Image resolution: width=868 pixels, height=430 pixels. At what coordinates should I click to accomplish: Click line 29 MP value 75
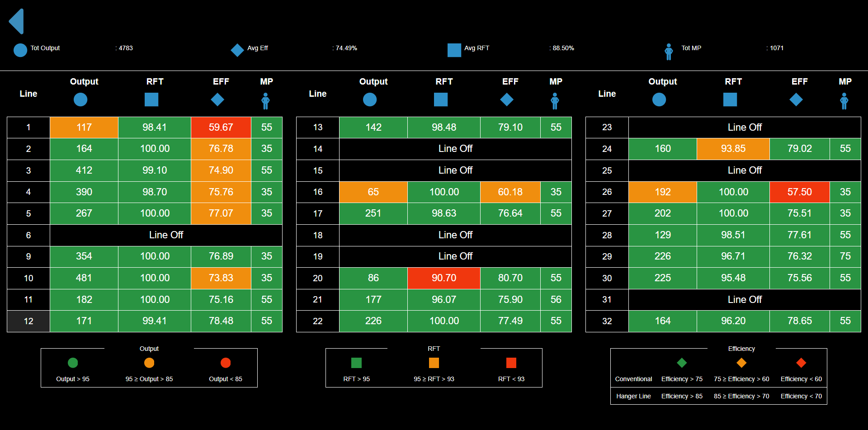tap(845, 256)
